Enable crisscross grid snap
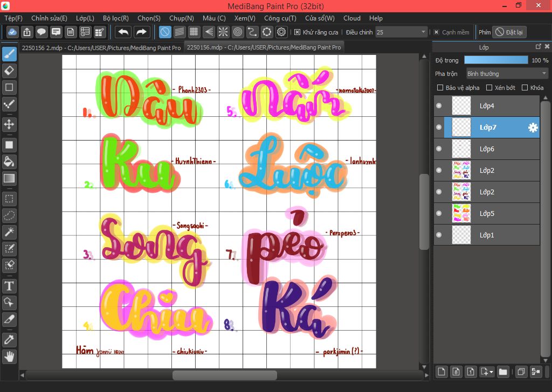 194,32
